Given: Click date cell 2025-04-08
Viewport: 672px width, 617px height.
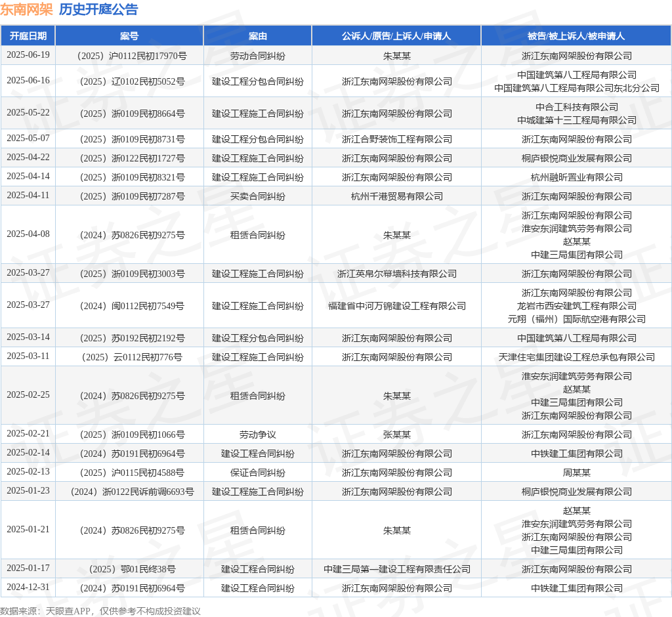Looking at the screenshot, I should [x=28, y=234].
